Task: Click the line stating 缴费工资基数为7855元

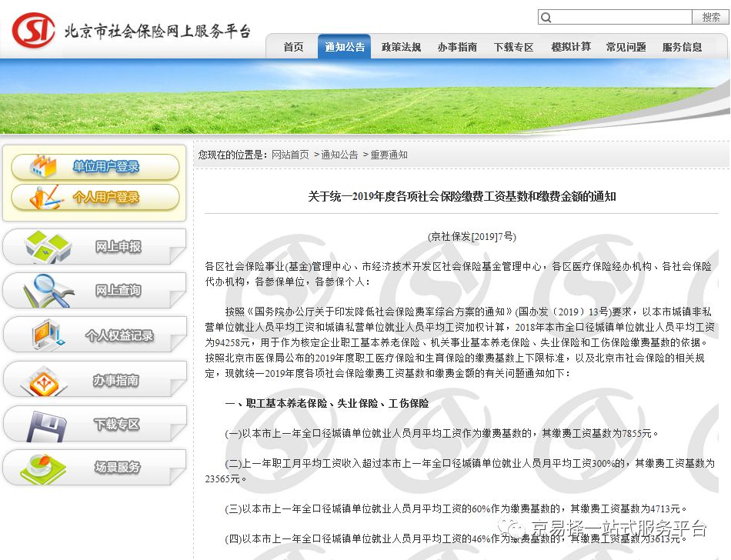Action: [x=442, y=434]
